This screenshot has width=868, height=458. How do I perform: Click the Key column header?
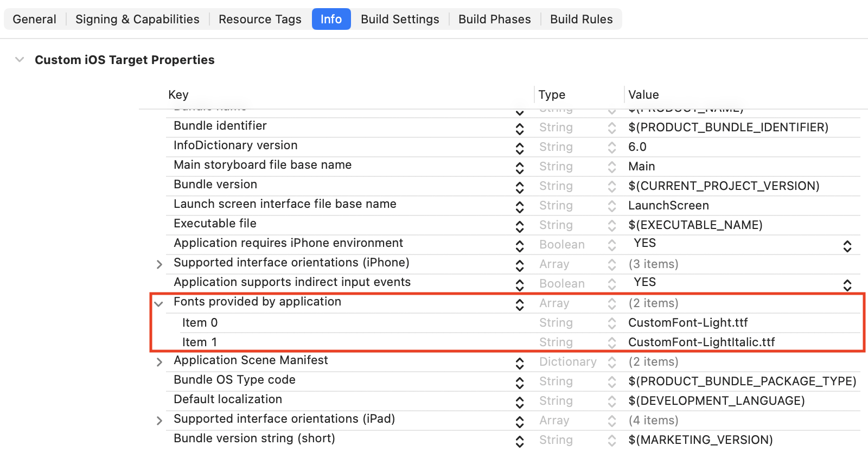click(178, 94)
